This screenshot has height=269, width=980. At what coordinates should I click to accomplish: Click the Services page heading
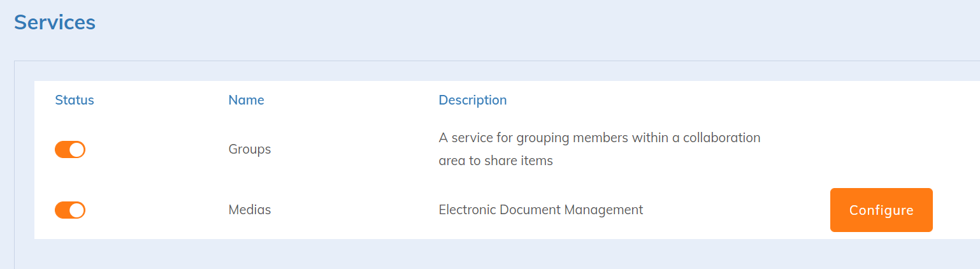[x=55, y=22]
